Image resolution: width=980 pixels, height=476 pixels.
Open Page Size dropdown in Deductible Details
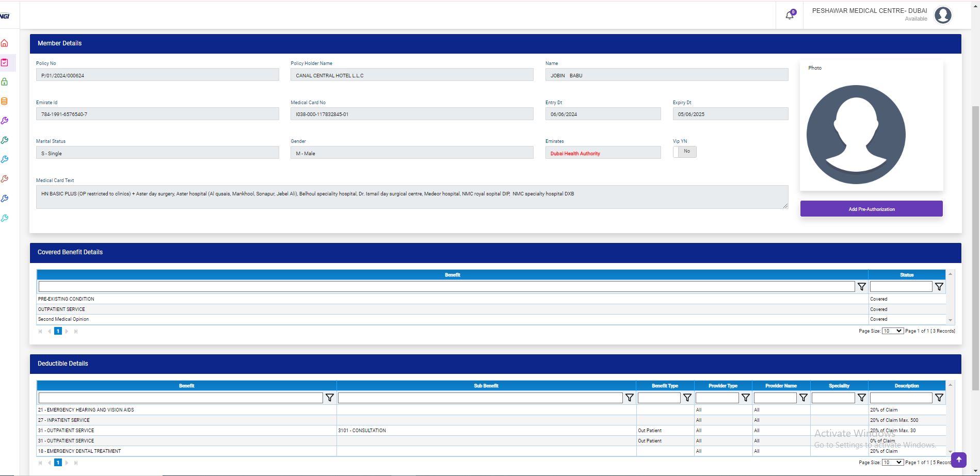point(892,463)
